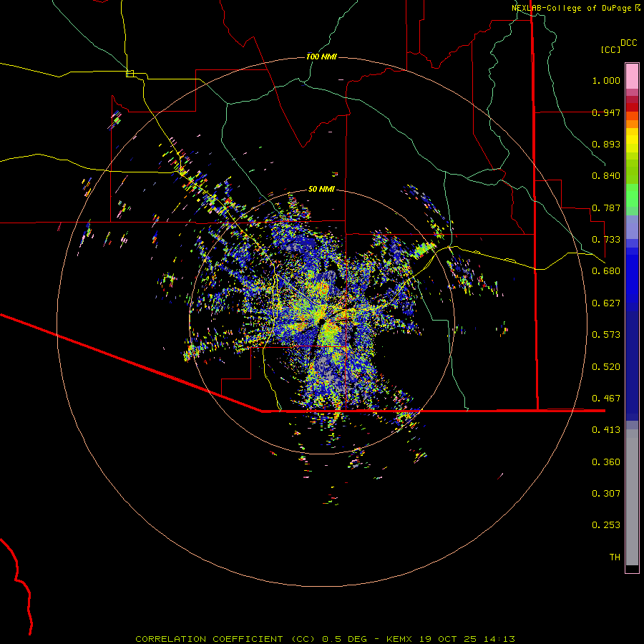Select the [CC] legend label

pyautogui.click(x=611, y=49)
